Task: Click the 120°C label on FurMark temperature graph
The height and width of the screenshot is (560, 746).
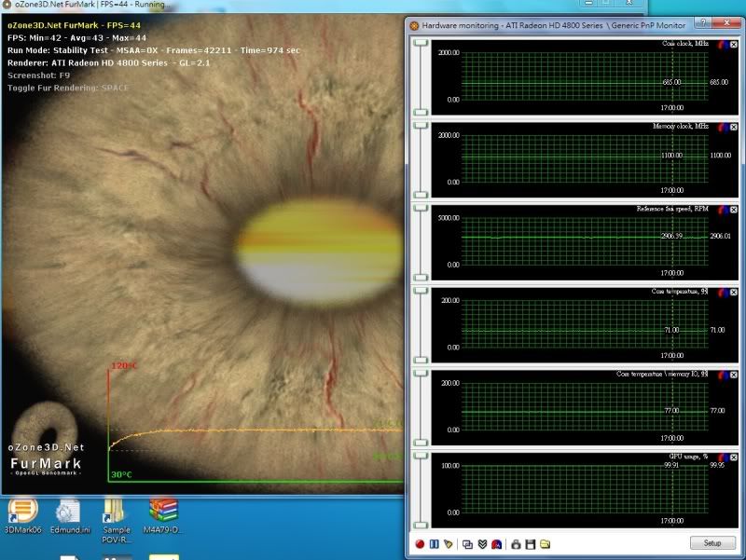Action: tap(124, 365)
